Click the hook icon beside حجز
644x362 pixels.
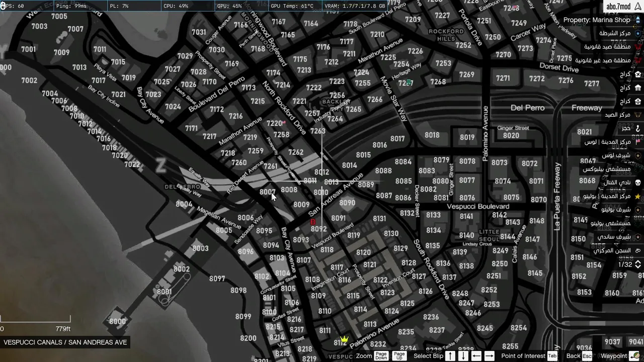[x=638, y=128]
